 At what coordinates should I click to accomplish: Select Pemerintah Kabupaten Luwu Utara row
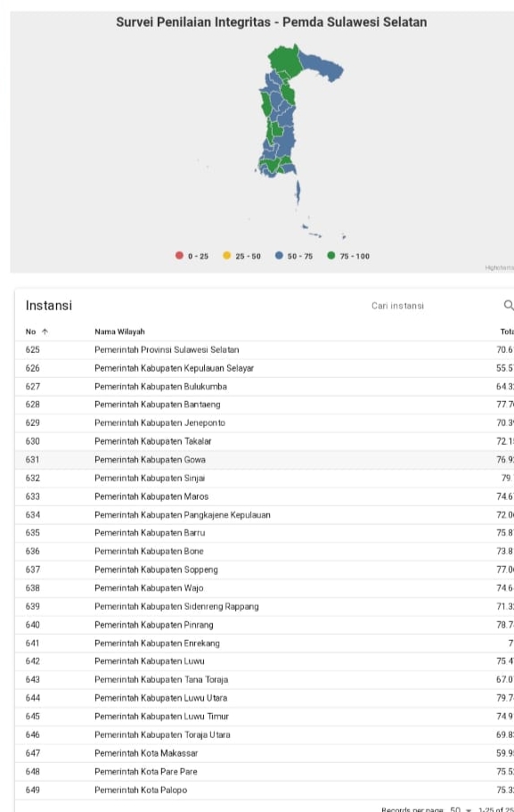pyautogui.click(x=265, y=698)
